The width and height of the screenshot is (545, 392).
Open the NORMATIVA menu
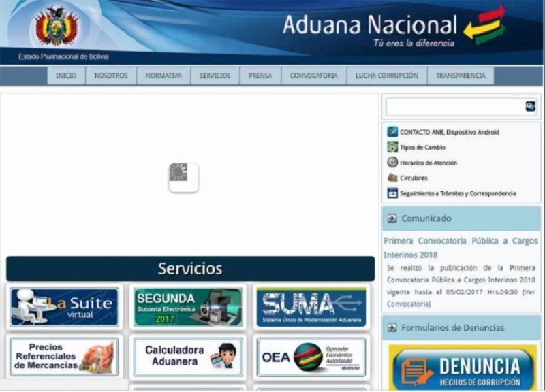click(163, 76)
